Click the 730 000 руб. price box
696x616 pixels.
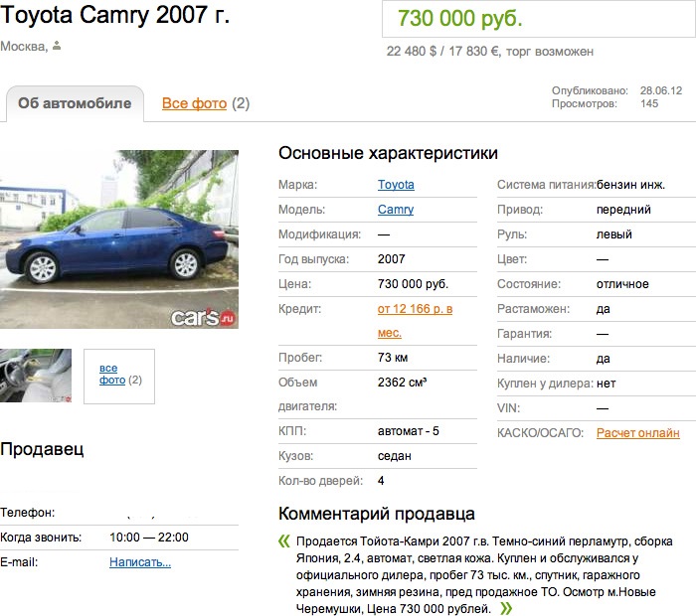point(539,19)
